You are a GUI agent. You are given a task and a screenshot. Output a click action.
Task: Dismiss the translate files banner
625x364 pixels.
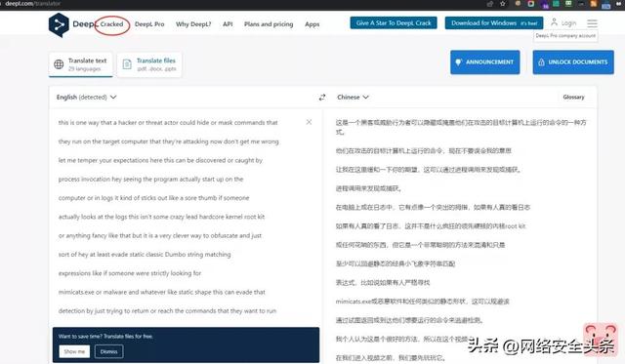pos(108,351)
